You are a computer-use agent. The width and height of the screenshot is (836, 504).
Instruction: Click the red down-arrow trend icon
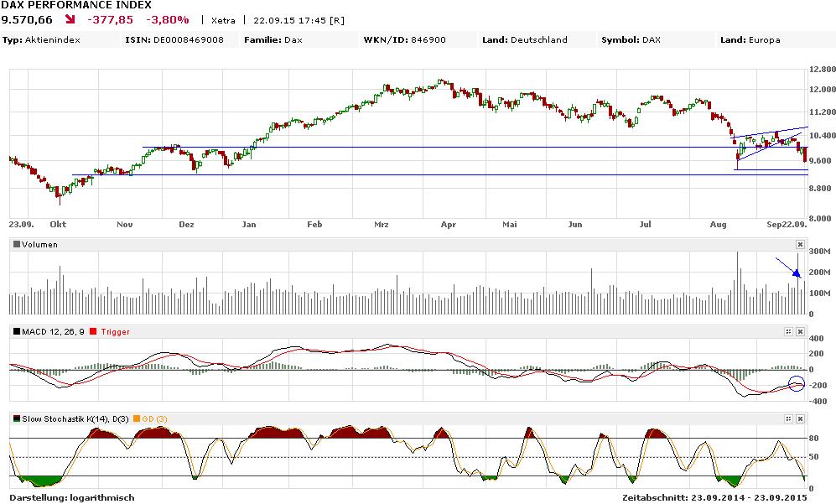tap(70, 20)
